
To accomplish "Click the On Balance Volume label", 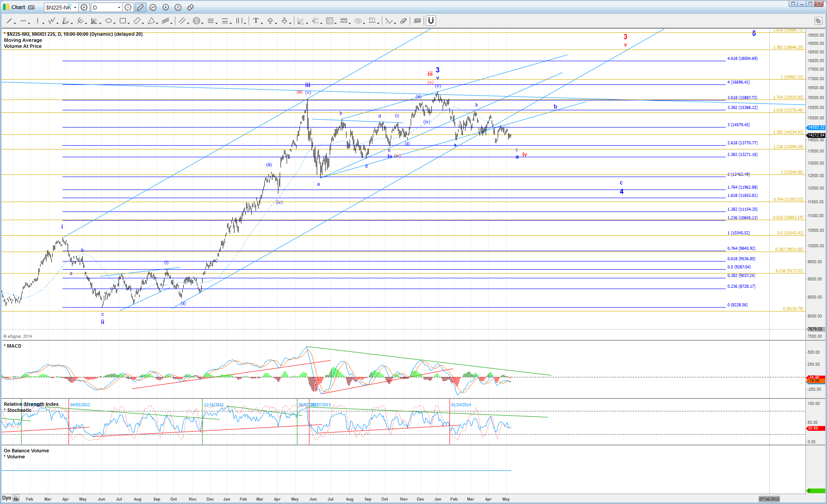I will [26, 451].
